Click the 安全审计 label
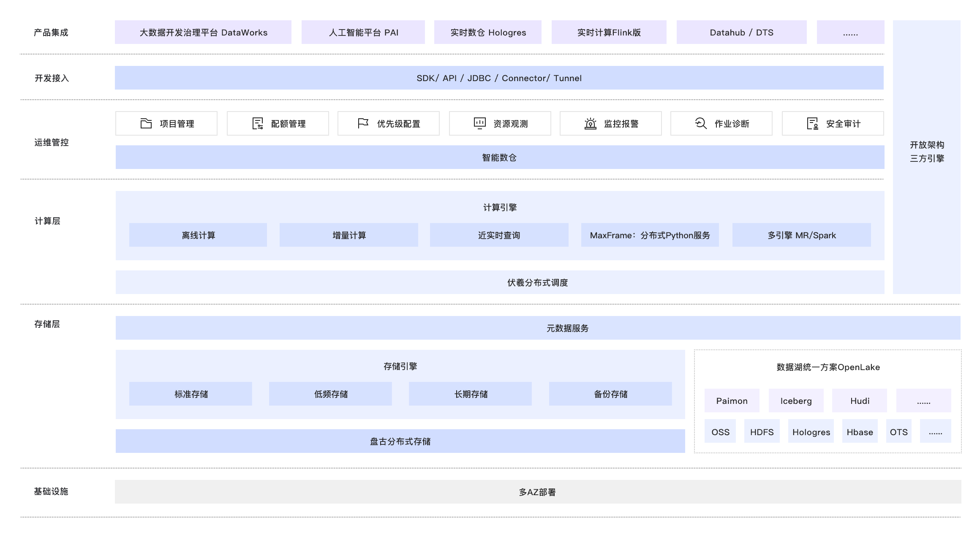The width and height of the screenshot is (980, 534). 844,124
